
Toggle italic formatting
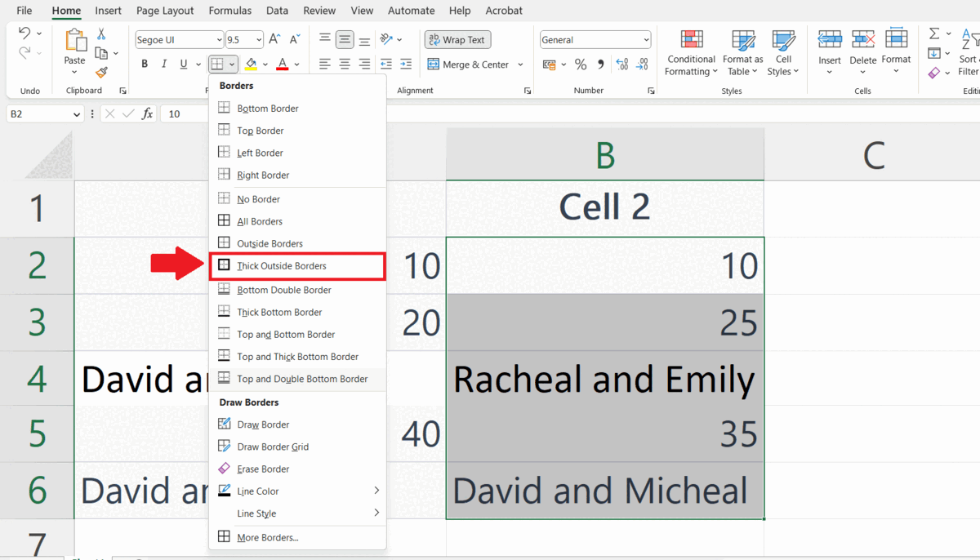(164, 64)
